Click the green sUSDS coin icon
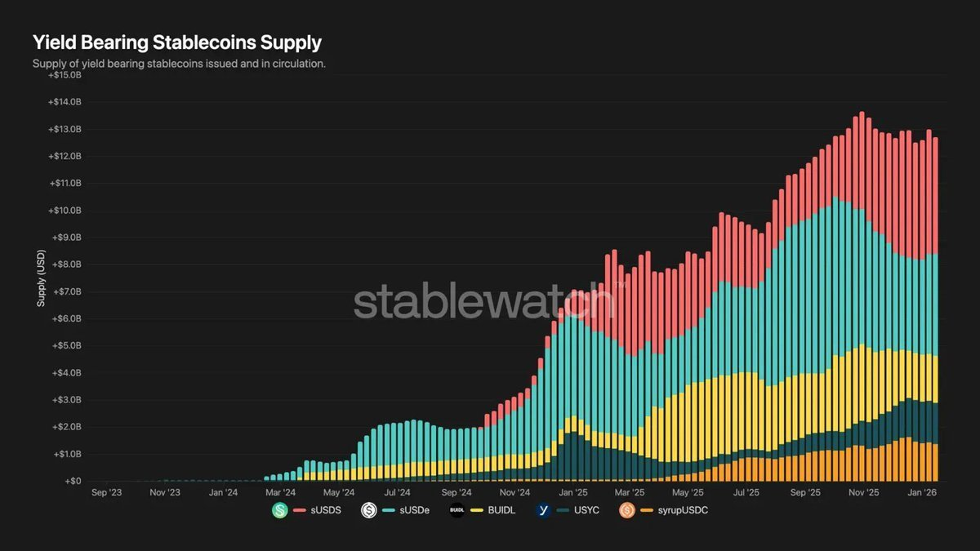The height and width of the screenshot is (551, 980). tap(281, 511)
